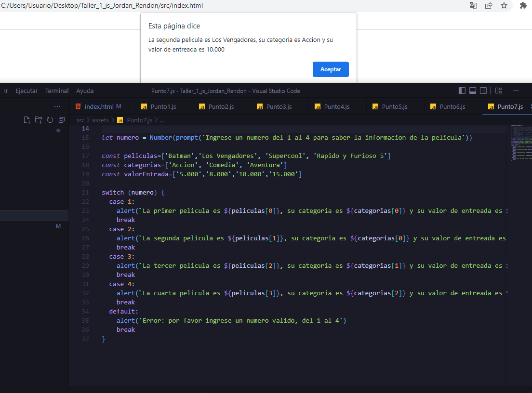Open the Ejecutar menu

27,91
